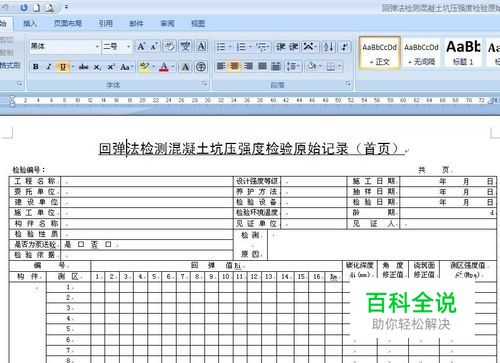This screenshot has height=363, width=500.
Task: Click the clear formatting icon
Action: tap(169, 46)
